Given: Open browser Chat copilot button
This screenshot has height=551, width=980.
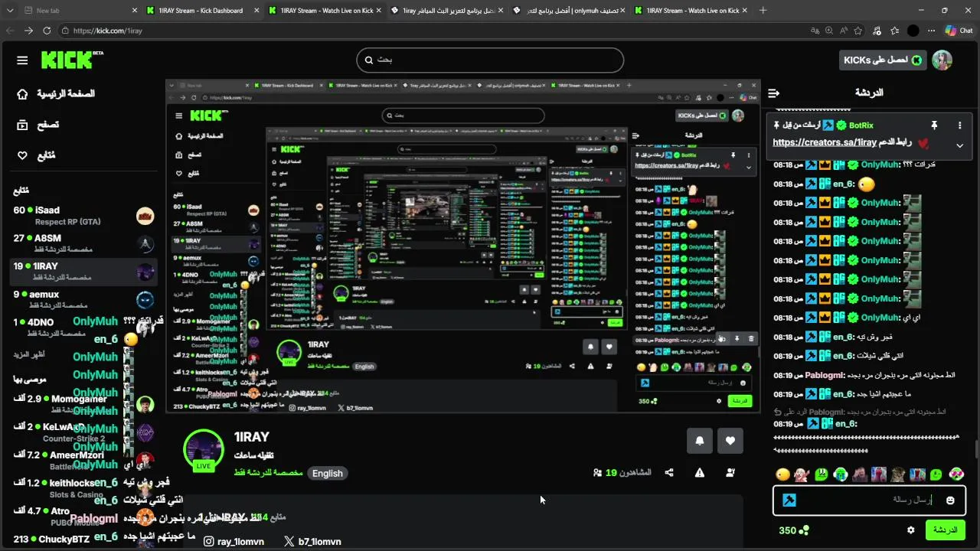Looking at the screenshot, I should (x=959, y=31).
